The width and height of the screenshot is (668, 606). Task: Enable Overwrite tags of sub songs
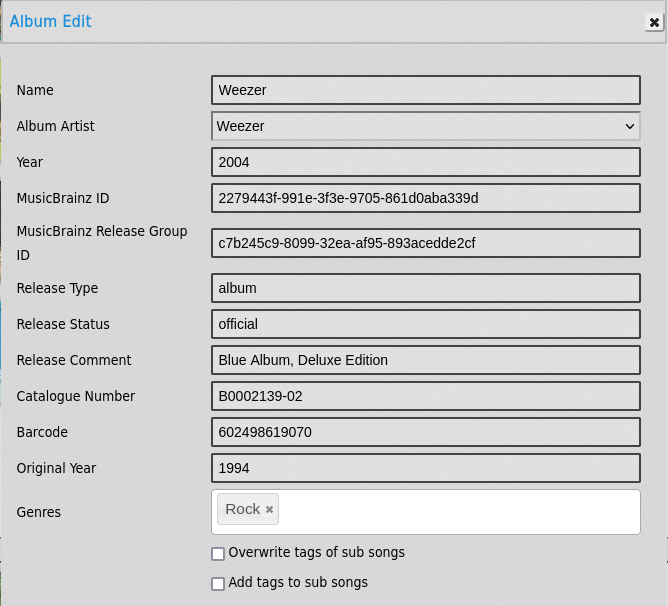click(x=218, y=554)
